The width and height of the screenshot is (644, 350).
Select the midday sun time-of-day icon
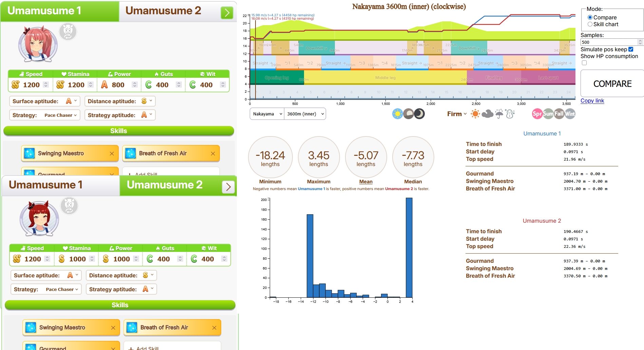[397, 114]
